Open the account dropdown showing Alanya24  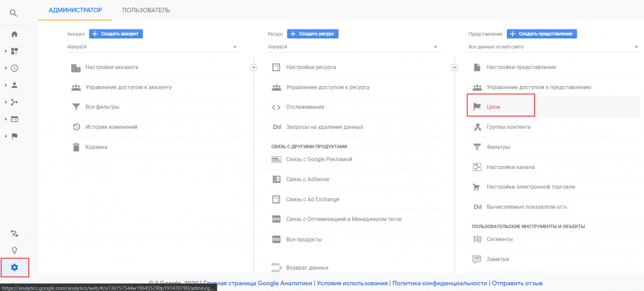[152, 47]
